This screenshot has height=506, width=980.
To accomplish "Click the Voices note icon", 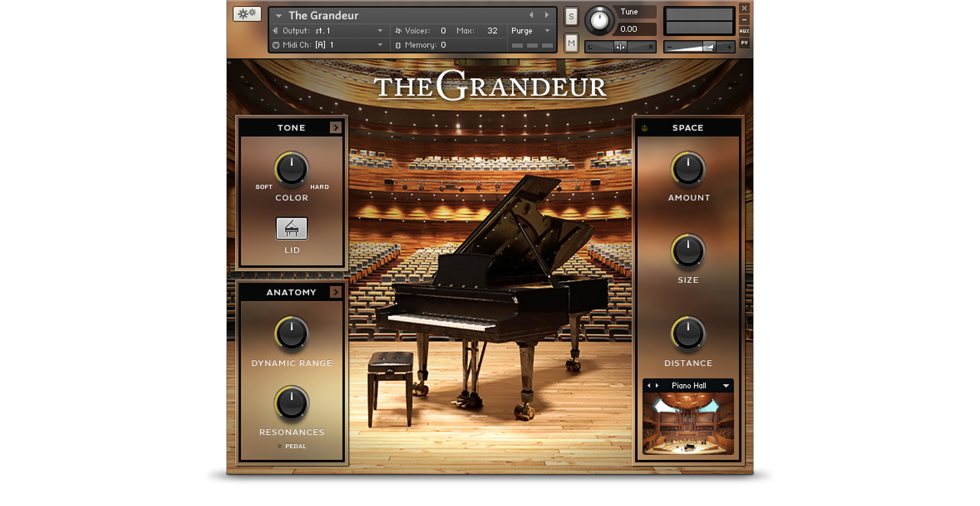I will point(398,31).
